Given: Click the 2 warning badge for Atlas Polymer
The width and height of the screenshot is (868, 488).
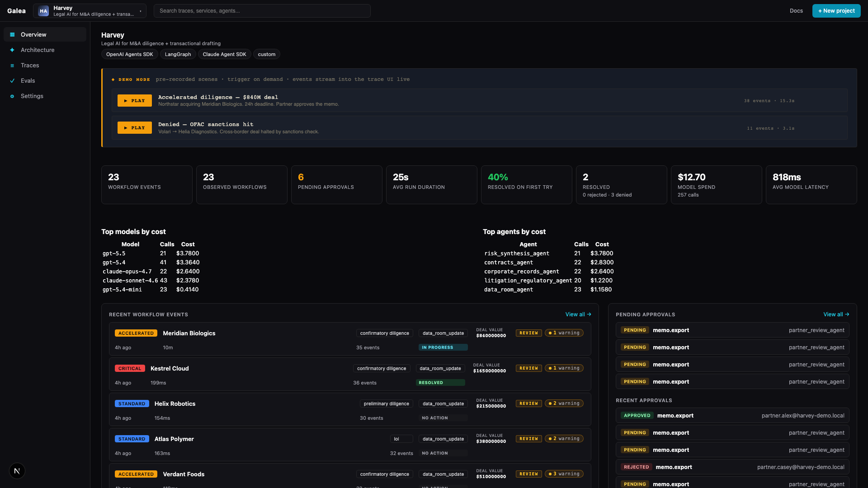Looking at the screenshot, I should [x=564, y=439].
